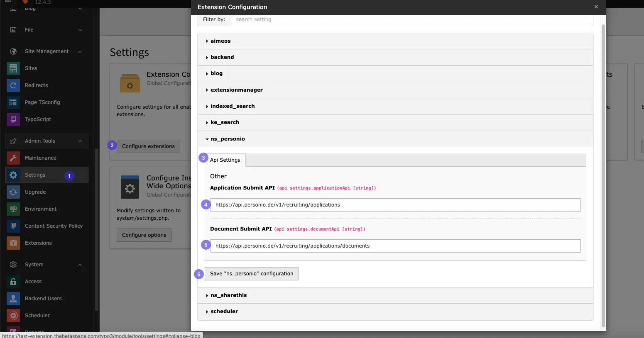
Task: Expand the backend extension section
Action: pyautogui.click(x=395, y=57)
